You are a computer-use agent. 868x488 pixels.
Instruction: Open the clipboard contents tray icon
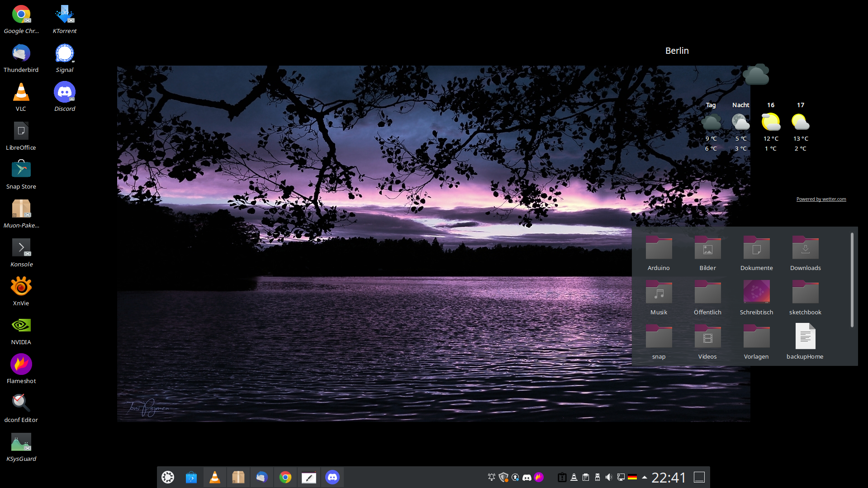click(586, 477)
